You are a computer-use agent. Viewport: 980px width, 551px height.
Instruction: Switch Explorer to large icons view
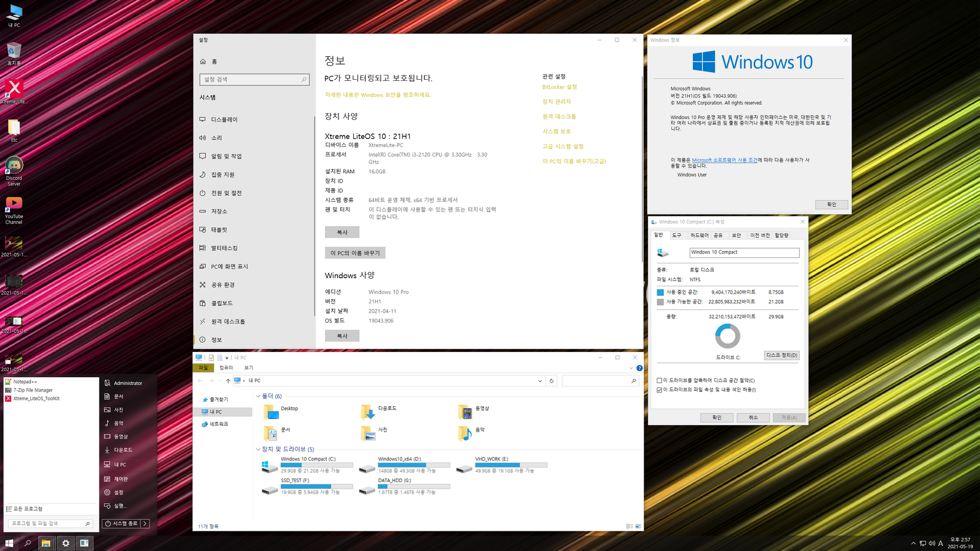638,526
